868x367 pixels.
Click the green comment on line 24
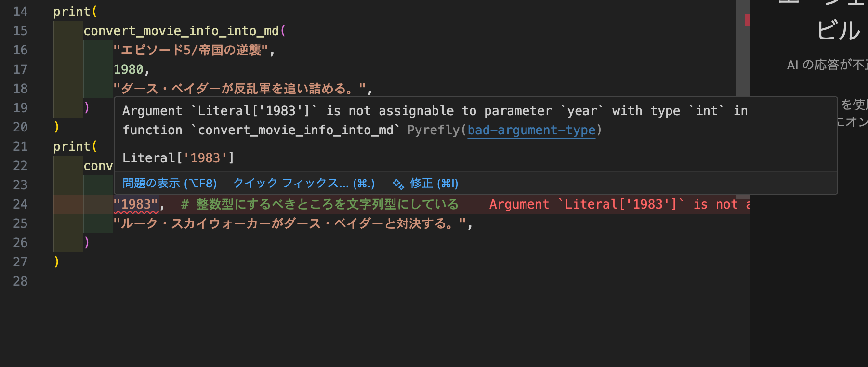pos(319,205)
